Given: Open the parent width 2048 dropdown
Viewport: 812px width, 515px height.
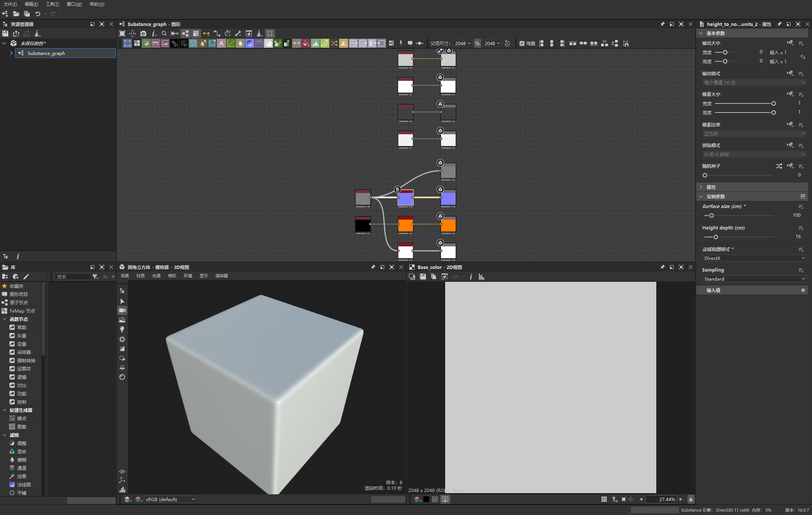Looking at the screenshot, I should click(463, 43).
